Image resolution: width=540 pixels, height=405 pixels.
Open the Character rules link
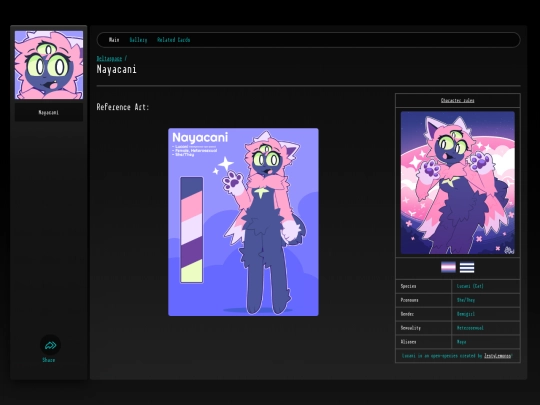[458, 100]
